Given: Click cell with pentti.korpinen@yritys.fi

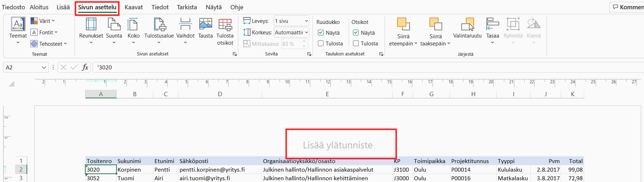Looking at the screenshot, I should coord(220,169).
